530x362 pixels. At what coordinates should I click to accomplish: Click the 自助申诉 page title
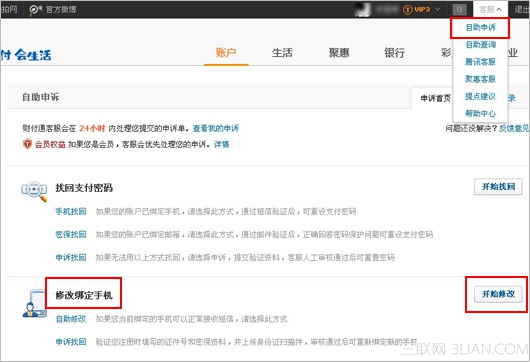[x=41, y=97]
